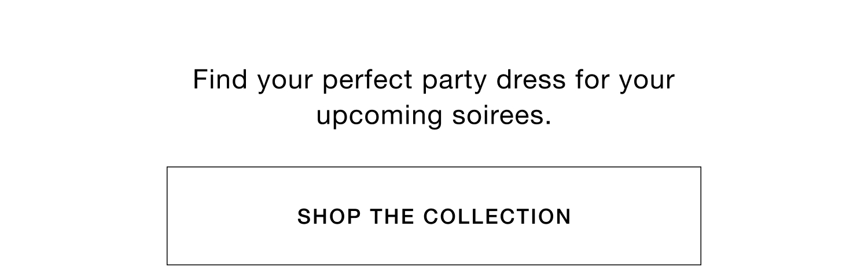Open the collection via the outlined rectangle button
Screen dimensions: 868x274
click(434, 216)
